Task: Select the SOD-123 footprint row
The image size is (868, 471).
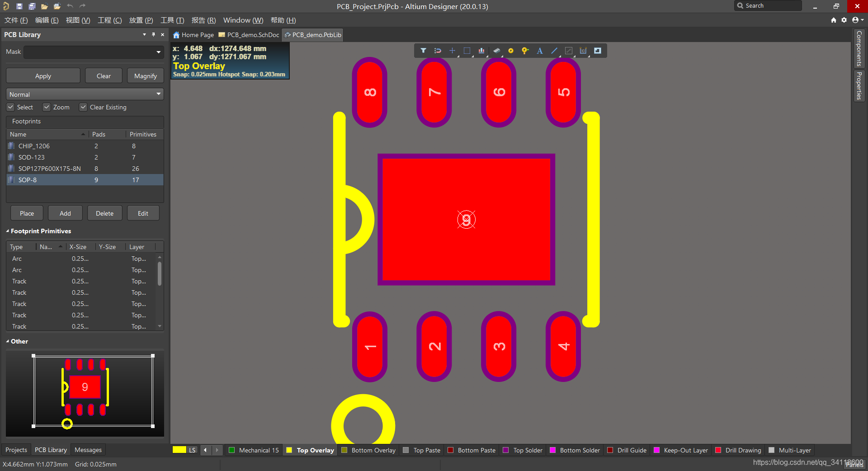Action: tap(85, 157)
